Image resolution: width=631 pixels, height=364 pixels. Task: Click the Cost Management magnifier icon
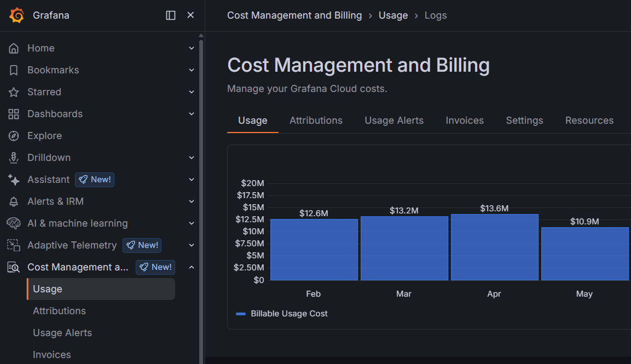[13, 267]
